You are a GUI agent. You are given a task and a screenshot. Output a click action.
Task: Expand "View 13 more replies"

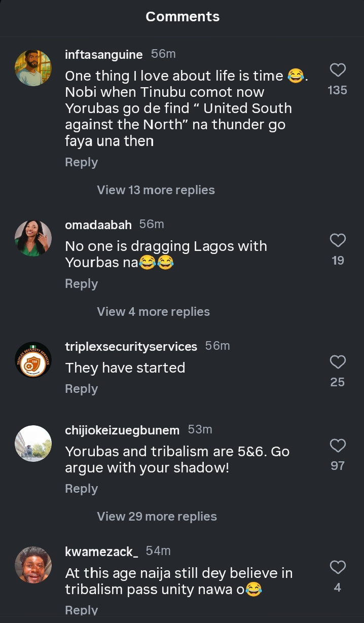(156, 190)
